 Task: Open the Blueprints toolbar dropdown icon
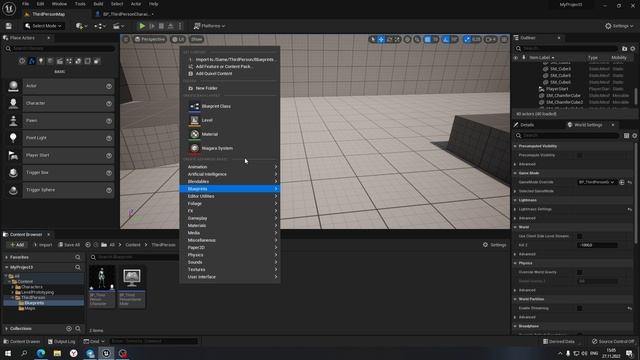tap(100, 26)
